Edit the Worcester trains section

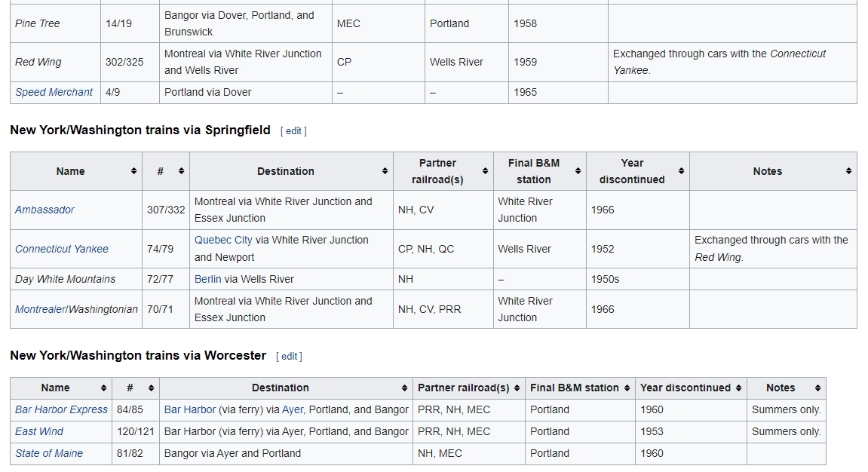pyautogui.click(x=289, y=357)
